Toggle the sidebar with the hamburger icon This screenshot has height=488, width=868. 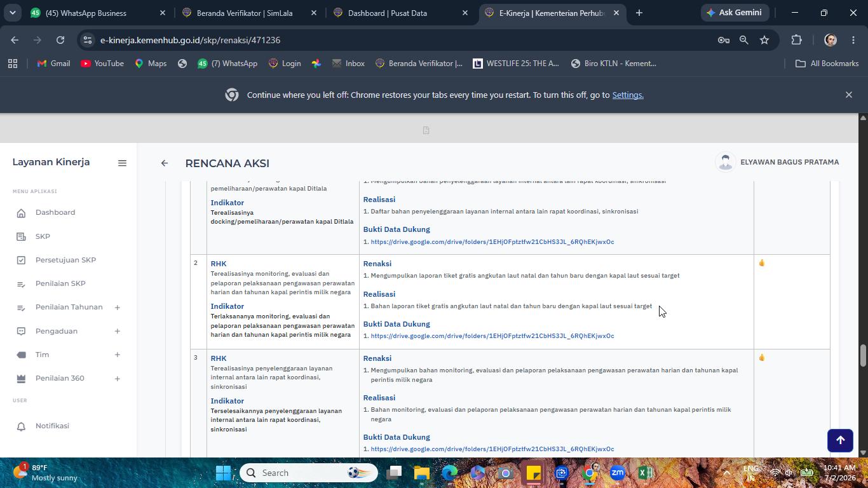[x=122, y=163]
